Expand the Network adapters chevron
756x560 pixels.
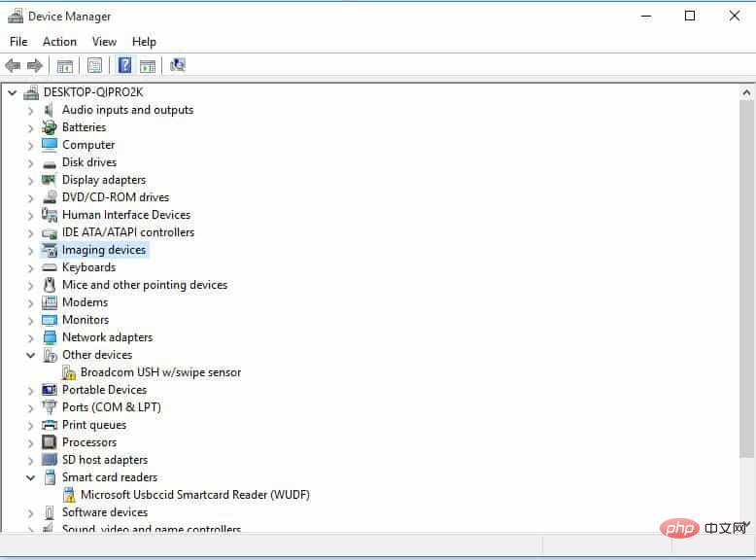click(x=30, y=337)
